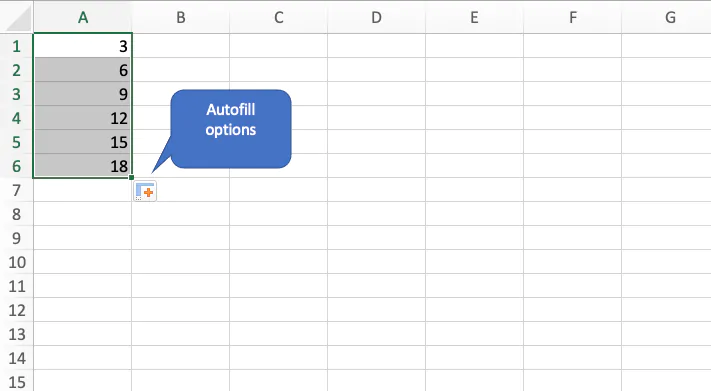The height and width of the screenshot is (391, 711).
Task: Select column B header
Action: click(x=180, y=18)
